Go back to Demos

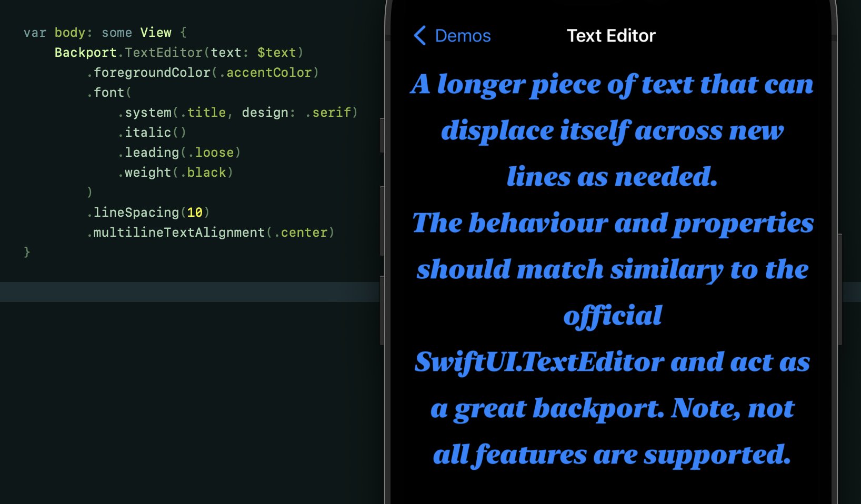(462, 36)
